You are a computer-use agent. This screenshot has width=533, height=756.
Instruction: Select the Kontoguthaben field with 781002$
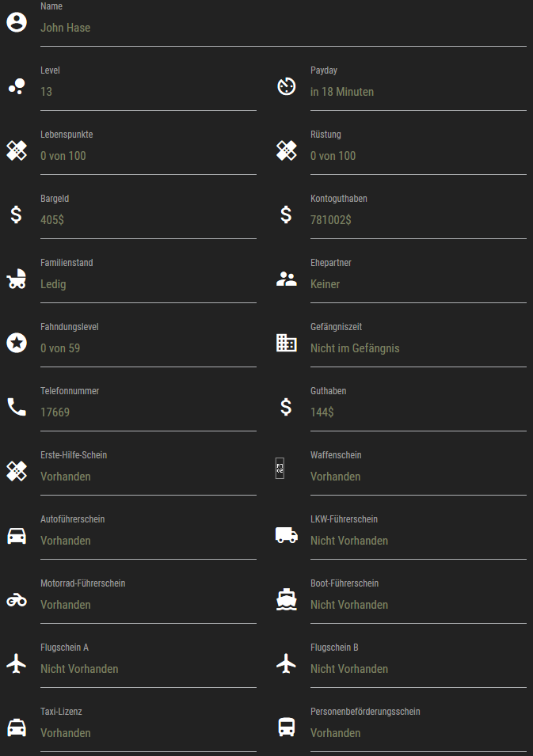click(x=417, y=220)
